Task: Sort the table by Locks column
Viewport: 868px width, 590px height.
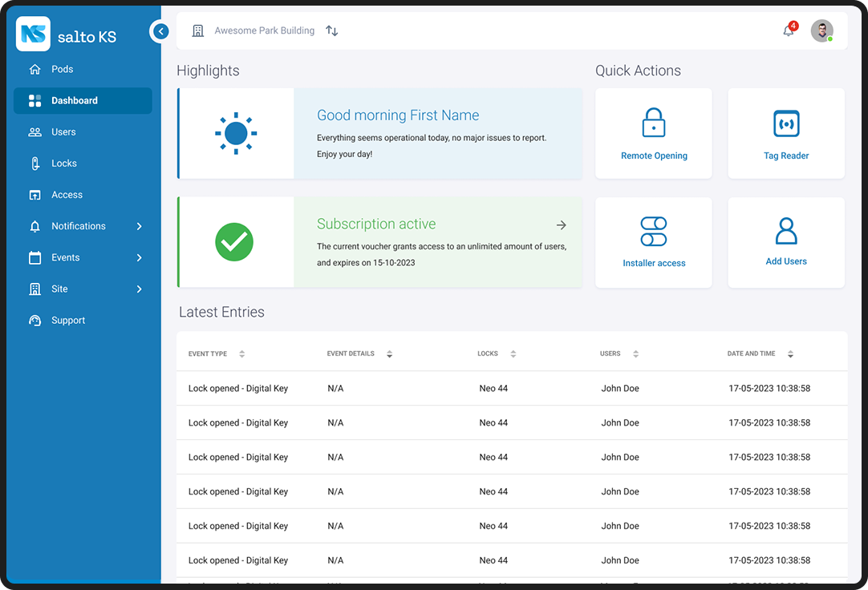Action: [513, 354]
